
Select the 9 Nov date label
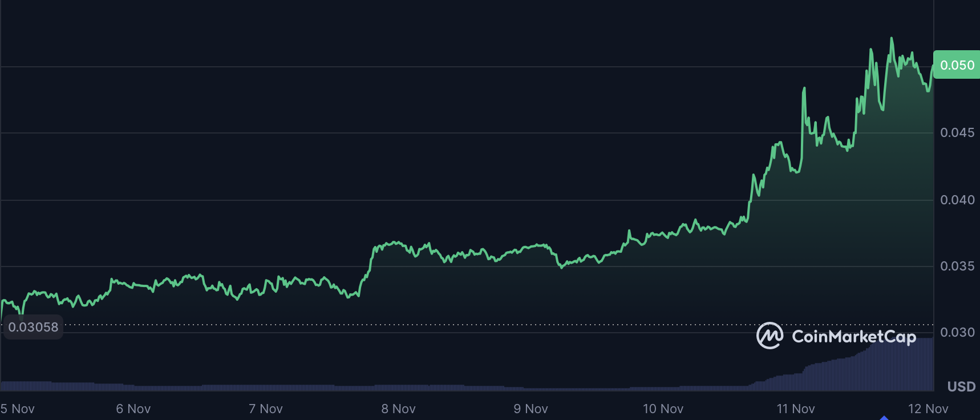pyautogui.click(x=531, y=409)
